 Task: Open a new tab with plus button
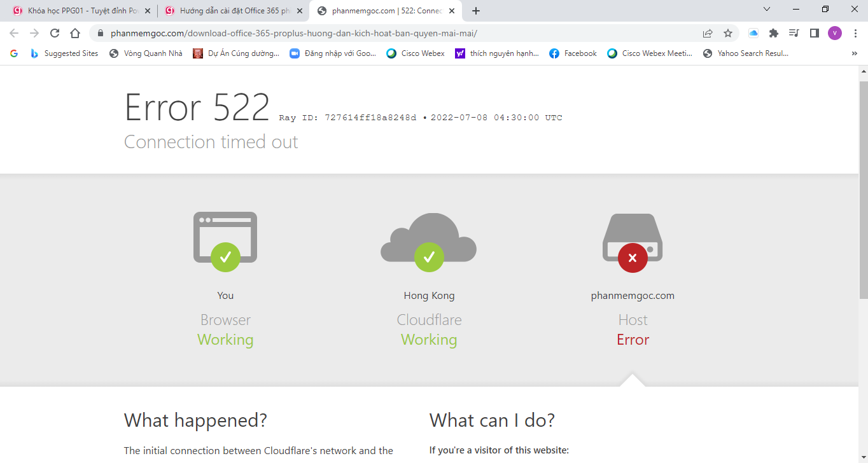coord(476,11)
